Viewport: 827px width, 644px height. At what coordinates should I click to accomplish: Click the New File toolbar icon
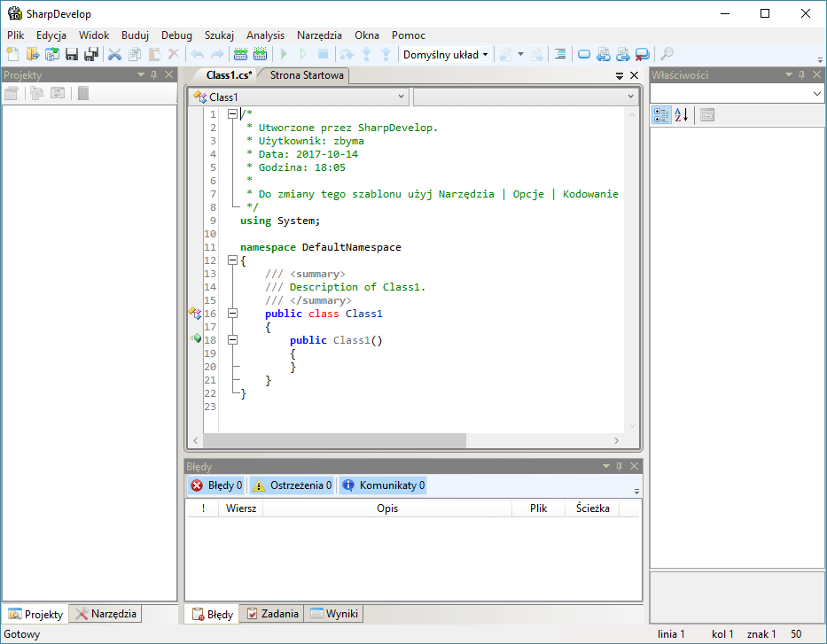[12, 54]
